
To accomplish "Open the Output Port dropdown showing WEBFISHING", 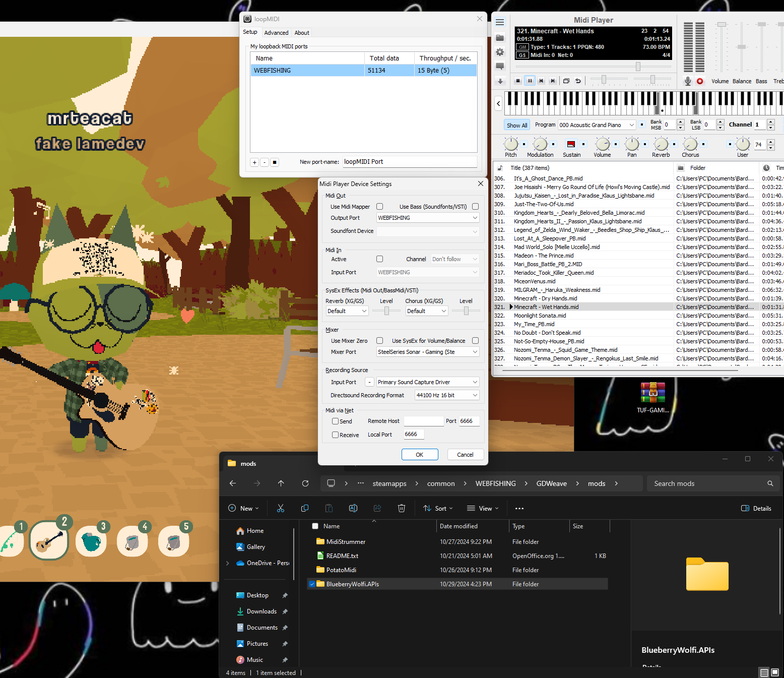I will click(428, 218).
